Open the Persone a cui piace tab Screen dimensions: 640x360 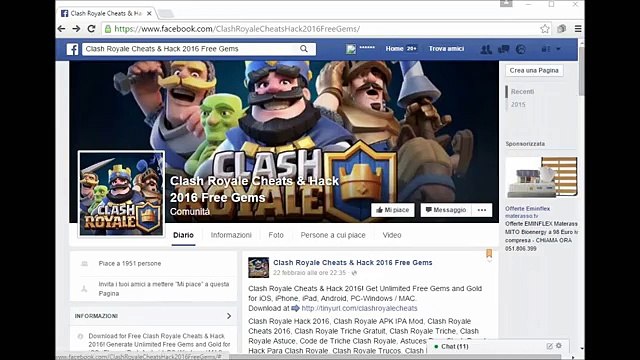pos(333,235)
